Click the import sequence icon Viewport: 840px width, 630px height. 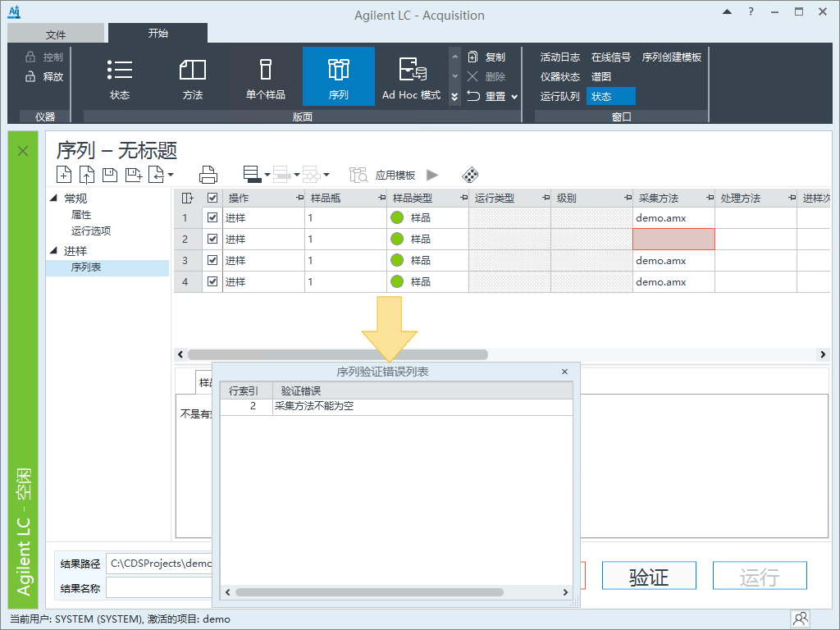click(157, 175)
